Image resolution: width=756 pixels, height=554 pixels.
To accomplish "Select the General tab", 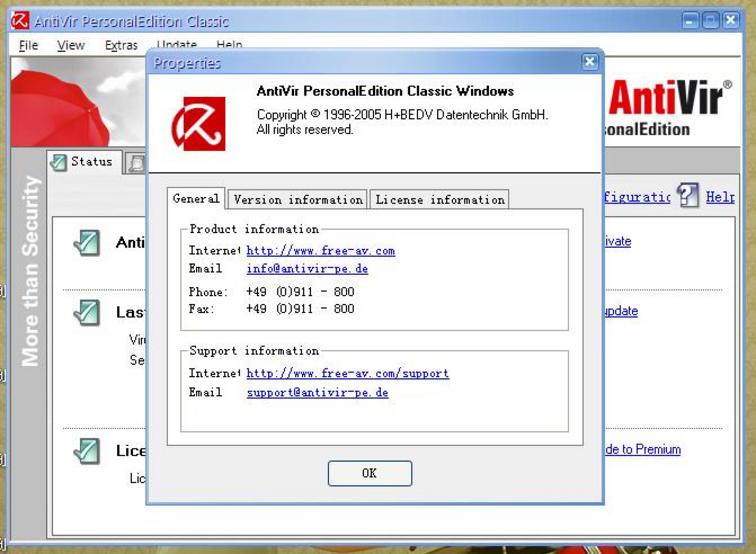I will point(196,199).
